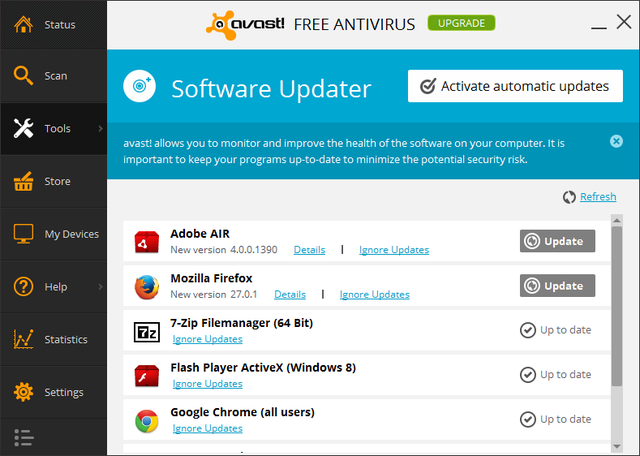Click the Status home icon
Screen dimensions: 640x456
[23, 24]
